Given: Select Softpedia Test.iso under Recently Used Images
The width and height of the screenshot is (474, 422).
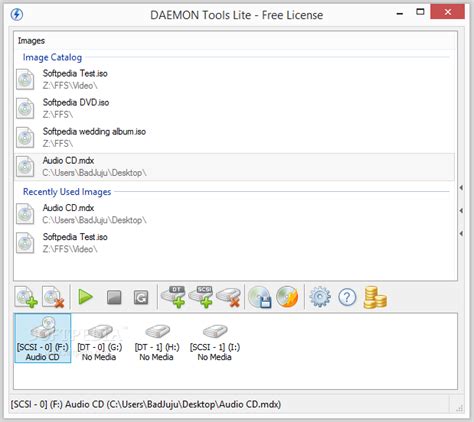Looking at the screenshot, I should click(234, 243).
